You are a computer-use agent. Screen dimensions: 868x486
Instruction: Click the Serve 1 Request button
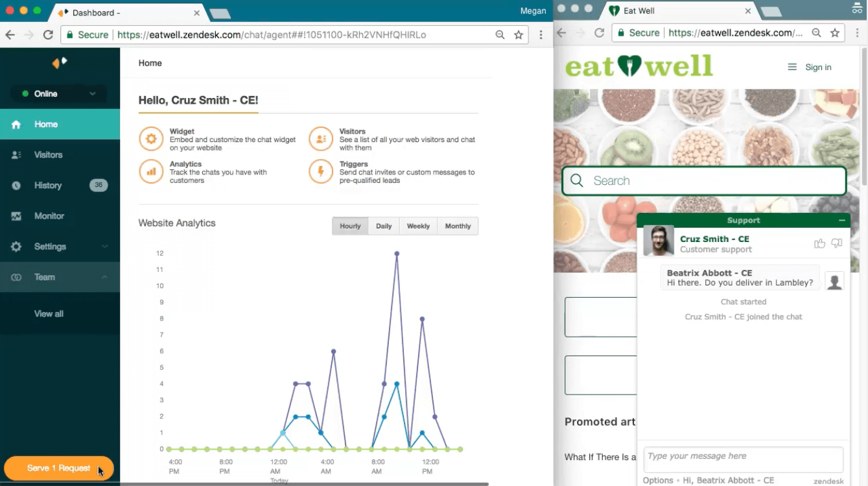click(59, 468)
